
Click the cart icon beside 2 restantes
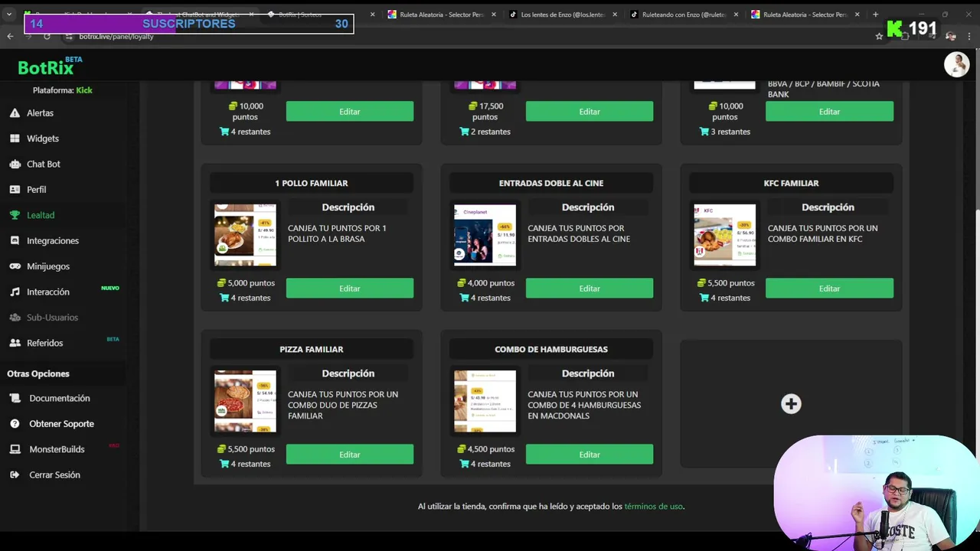[465, 132]
